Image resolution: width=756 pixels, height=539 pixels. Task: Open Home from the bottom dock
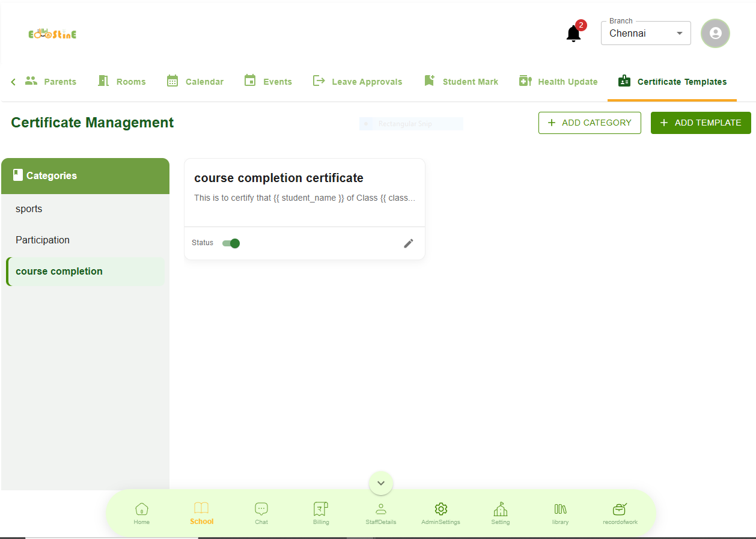[x=141, y=514]
